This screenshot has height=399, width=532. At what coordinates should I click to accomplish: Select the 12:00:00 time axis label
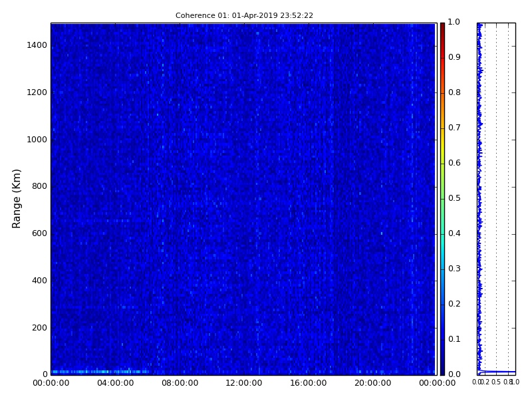pos(244,383)
